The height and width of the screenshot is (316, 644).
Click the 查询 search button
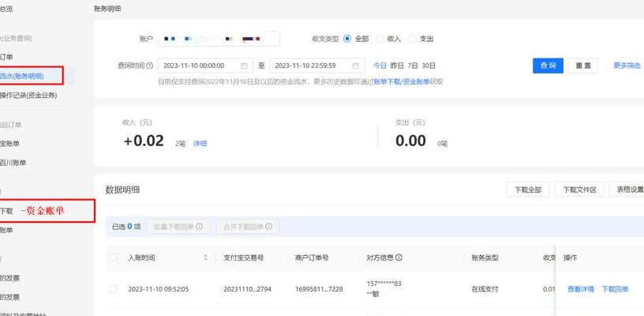(548, 66)
